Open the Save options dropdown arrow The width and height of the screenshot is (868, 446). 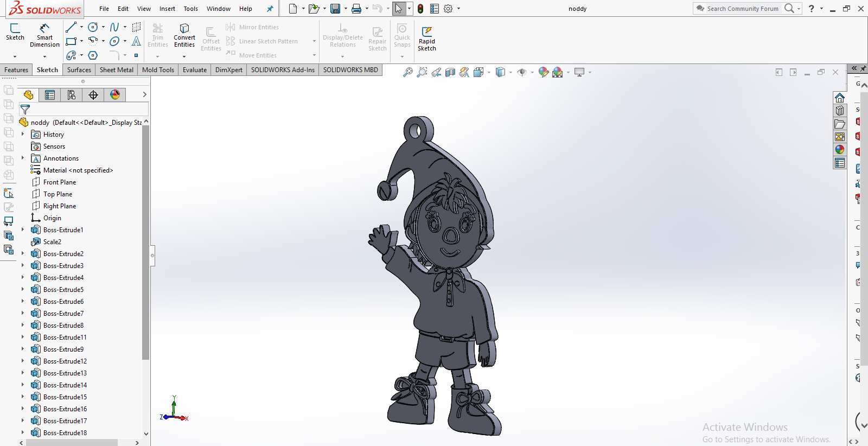click(x=346, y=9)
